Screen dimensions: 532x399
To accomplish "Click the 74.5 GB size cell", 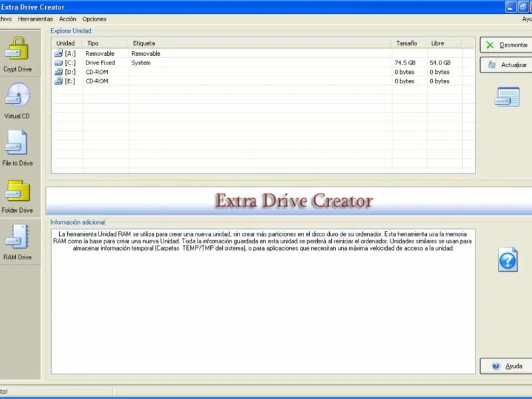I will (x=405, y=63).
